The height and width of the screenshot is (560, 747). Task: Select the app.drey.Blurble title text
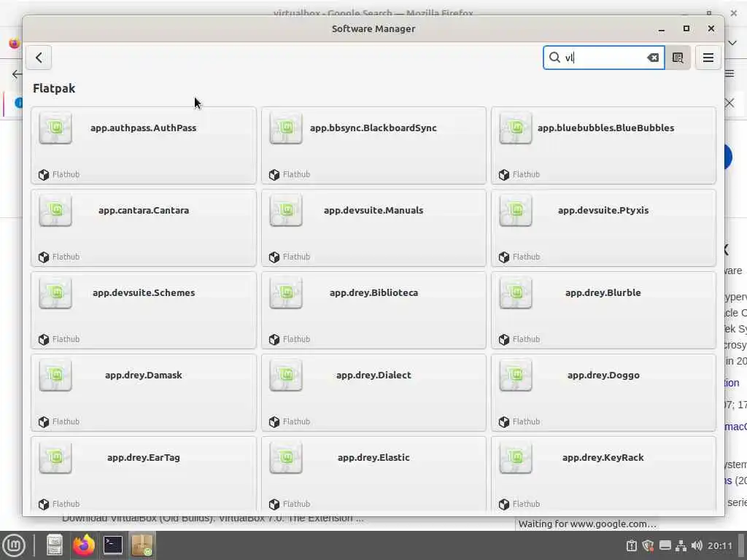603,292
